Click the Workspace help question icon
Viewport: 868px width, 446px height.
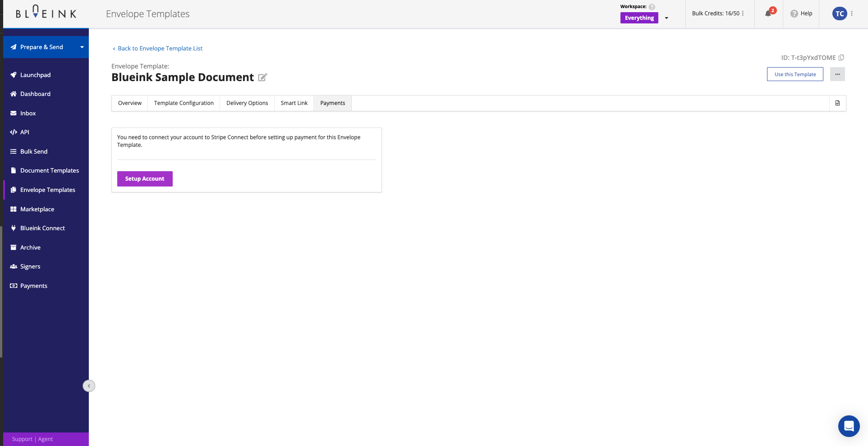click(652, 7)
